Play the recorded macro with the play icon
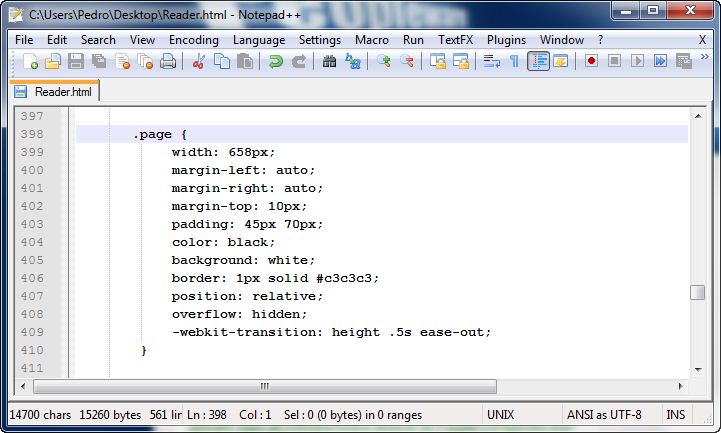721x433 pixels. [x=637, y=61]
